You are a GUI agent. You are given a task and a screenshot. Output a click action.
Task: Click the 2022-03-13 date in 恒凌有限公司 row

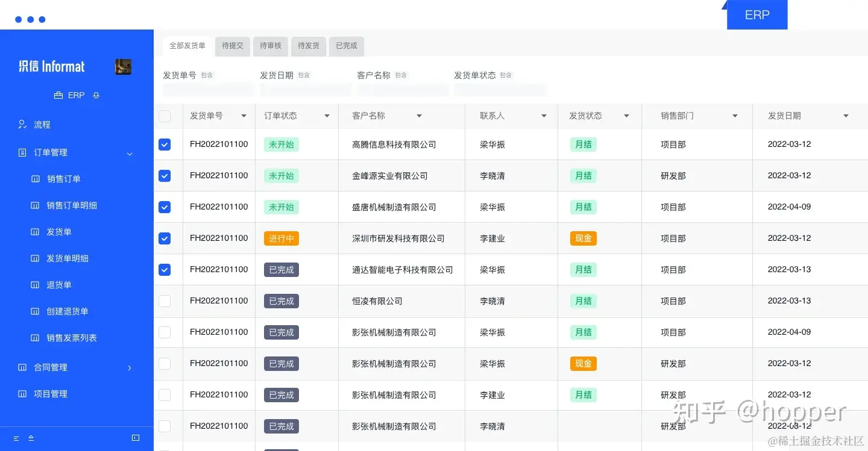coord(789,301)
